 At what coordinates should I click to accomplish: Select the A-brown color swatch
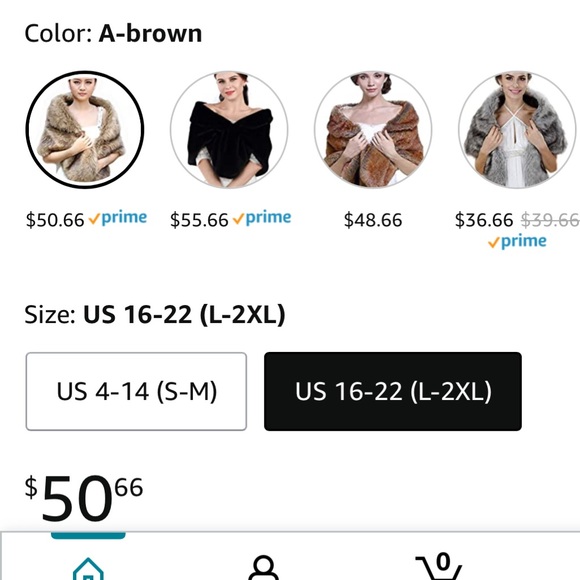[x=85, y=129]
